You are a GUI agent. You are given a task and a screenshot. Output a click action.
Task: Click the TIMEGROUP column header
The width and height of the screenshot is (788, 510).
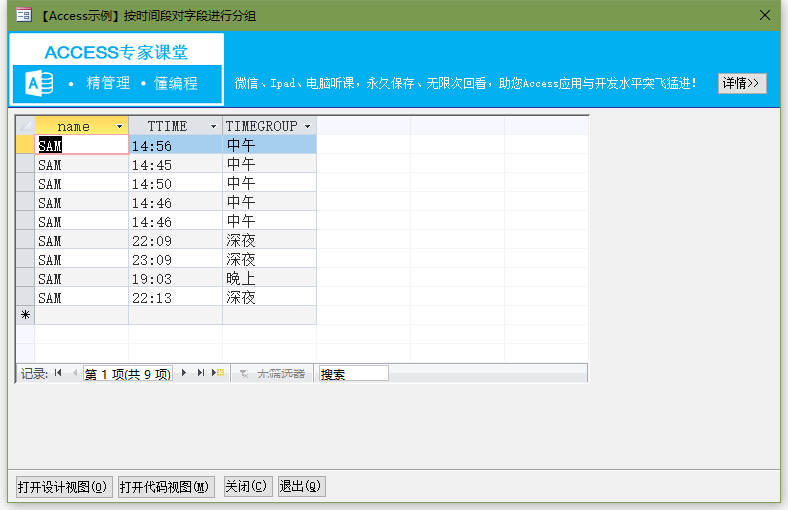(x=269, y=126)
